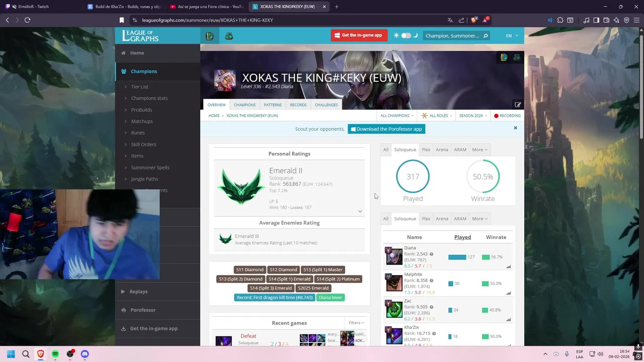The width and height of the screenshot is (644, 362).
Task: Open Discord from the Windows taskbar
Action: [85, 354]
